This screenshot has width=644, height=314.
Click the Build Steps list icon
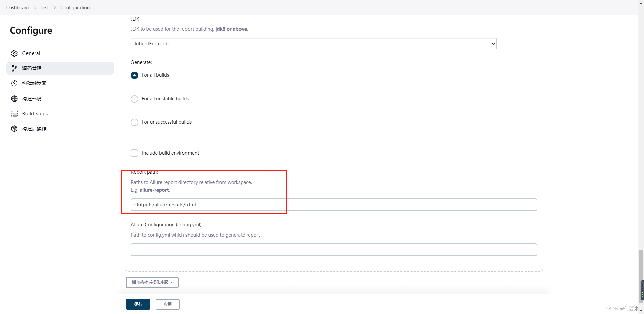coord(14,114)
